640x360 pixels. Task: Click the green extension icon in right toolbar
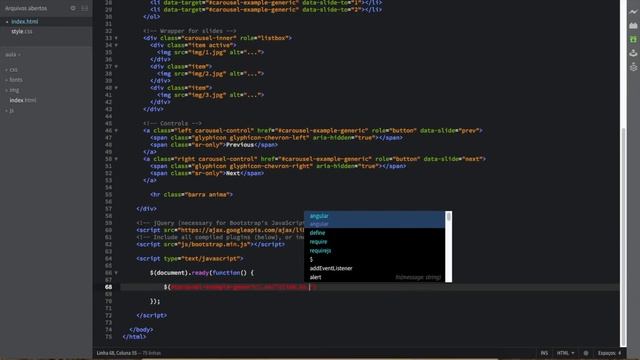tap(633, 39)
